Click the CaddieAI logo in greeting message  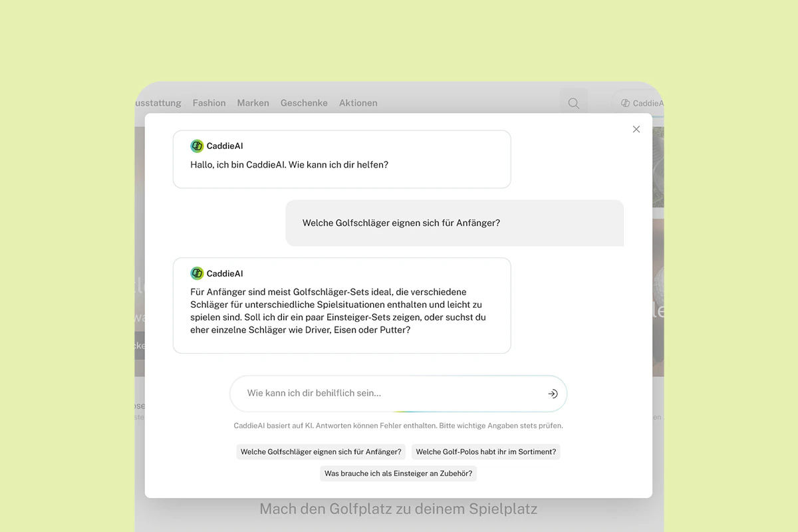197,146
